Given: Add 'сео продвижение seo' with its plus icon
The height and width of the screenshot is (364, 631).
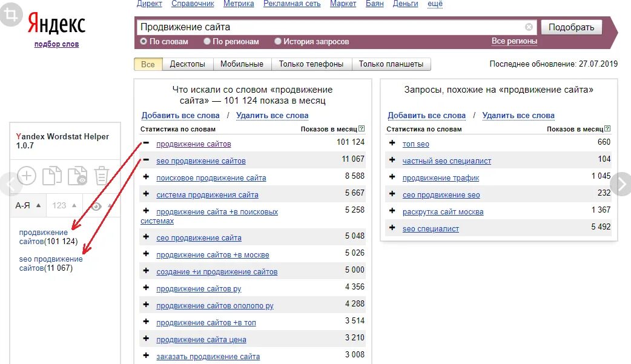Looking at the screenshot, I should [x=392, y=194].
